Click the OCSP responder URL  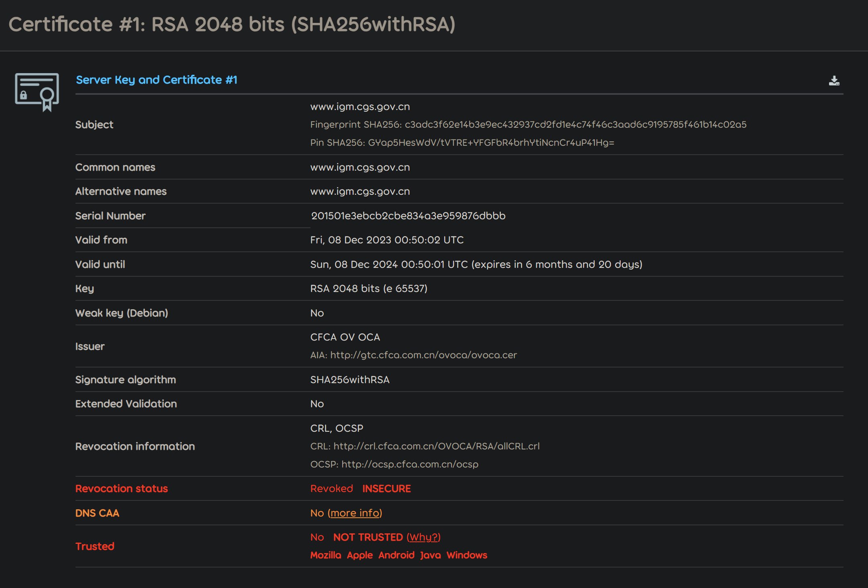[410, 464]
